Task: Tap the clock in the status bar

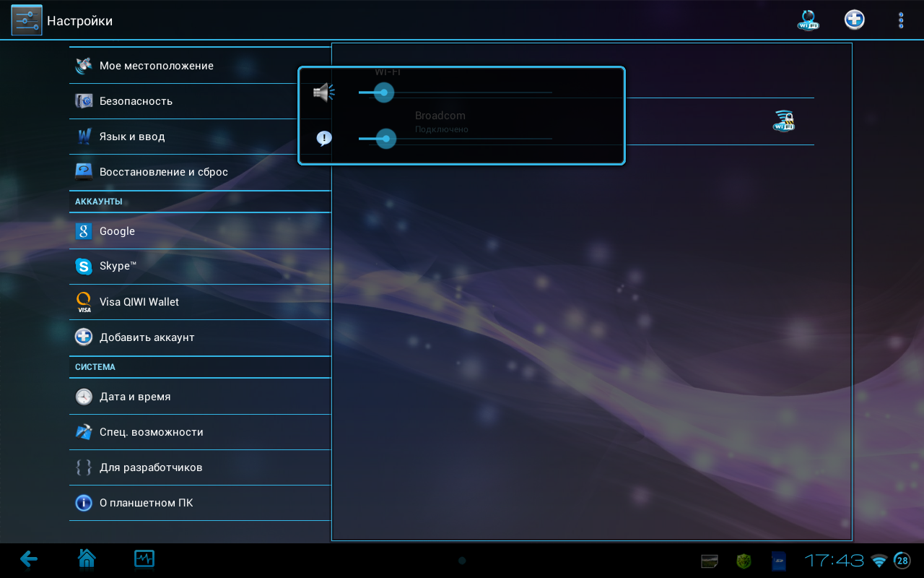Action: tap(834, 561)
